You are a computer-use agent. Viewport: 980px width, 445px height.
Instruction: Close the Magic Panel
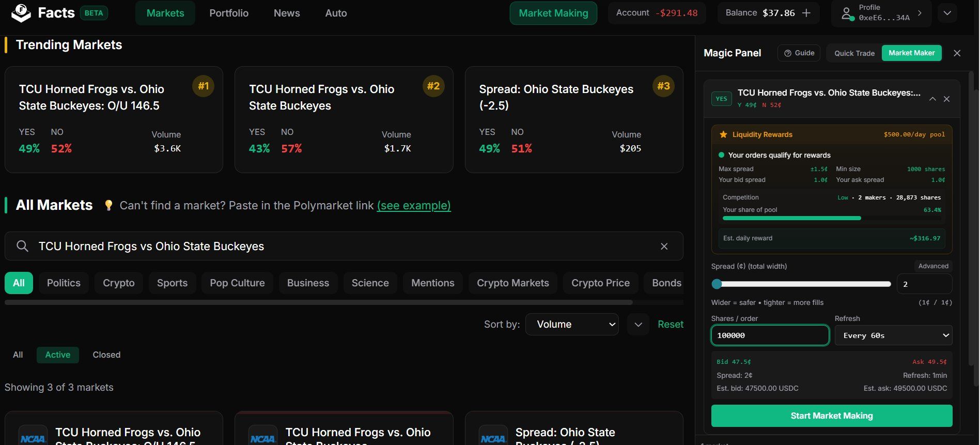coord(957,53)
